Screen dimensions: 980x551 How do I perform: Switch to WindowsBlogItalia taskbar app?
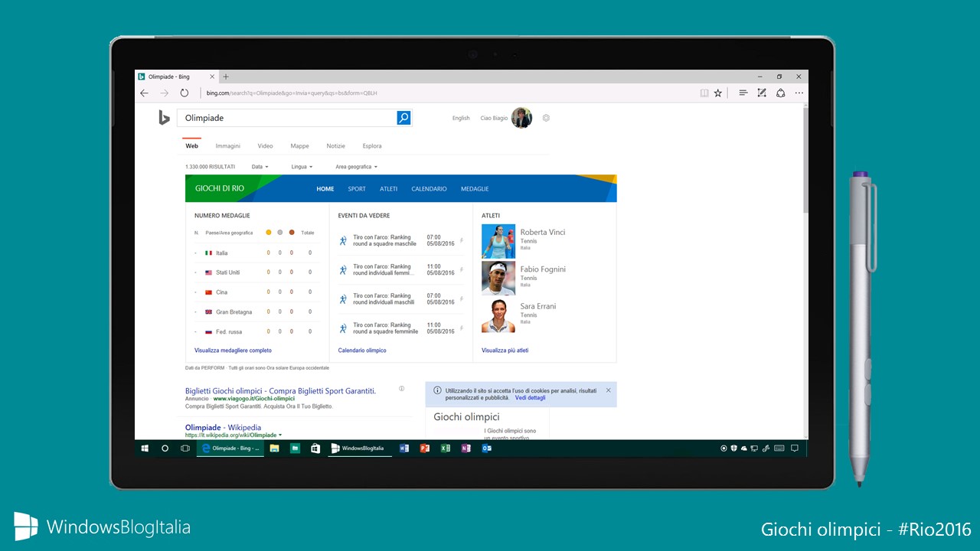tap(359, 448)
